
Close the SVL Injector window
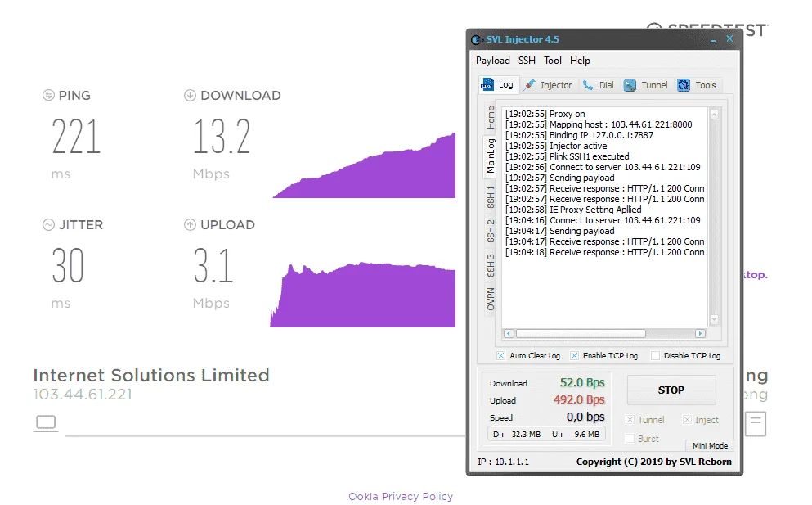click(729, 39)
